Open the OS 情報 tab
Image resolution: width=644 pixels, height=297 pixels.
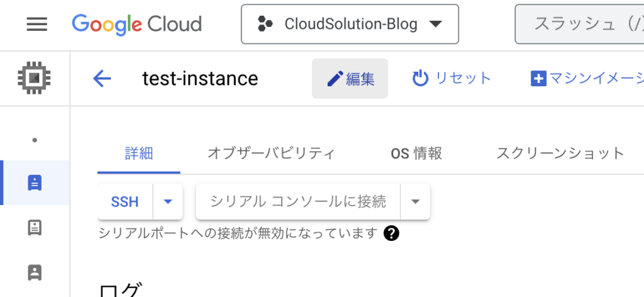[416, 154]
